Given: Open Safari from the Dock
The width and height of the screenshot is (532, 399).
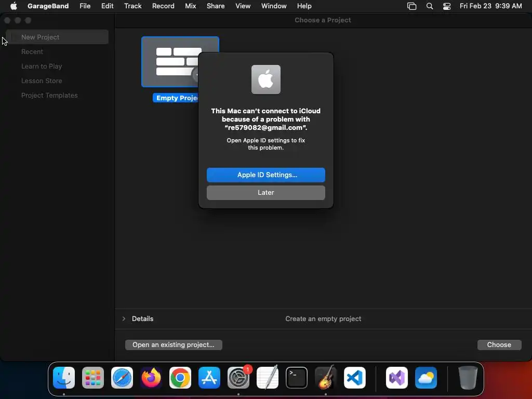Looking at the screenshot, I should point(122,377).
